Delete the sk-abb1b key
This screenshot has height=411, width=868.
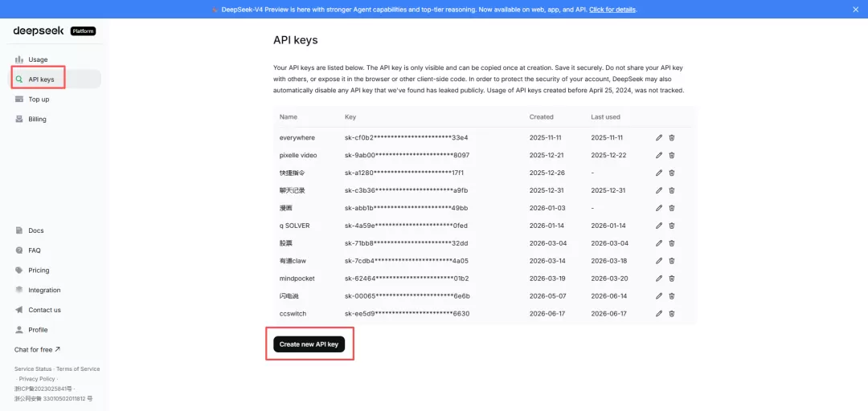(x=671, y=208)
